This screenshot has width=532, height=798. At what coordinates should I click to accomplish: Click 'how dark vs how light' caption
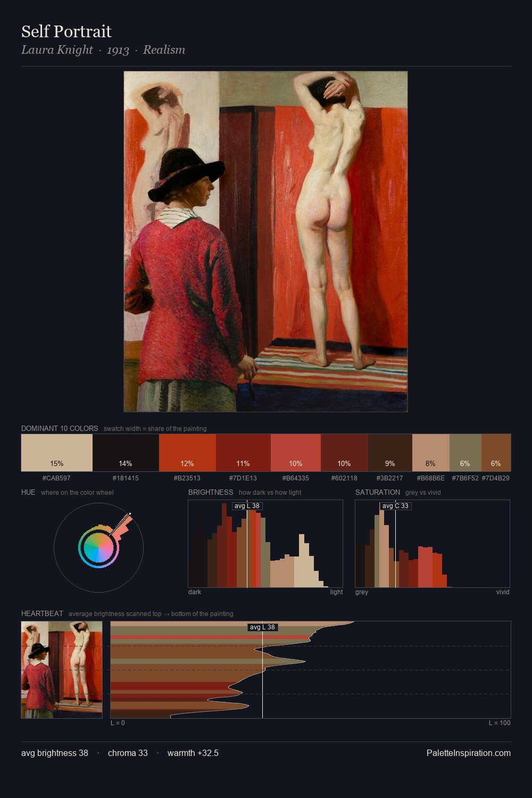click(x=270, y=493)
